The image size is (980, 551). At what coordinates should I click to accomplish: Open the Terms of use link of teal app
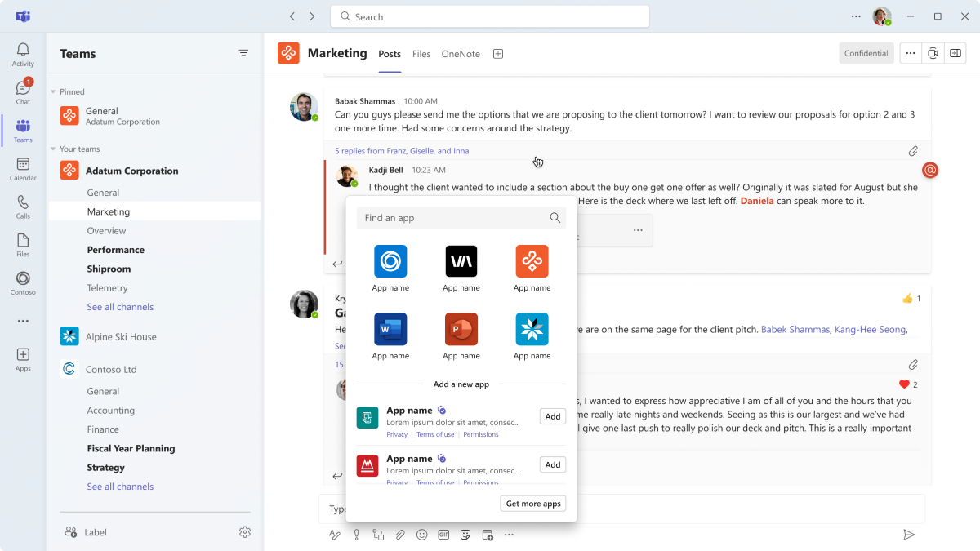click(x=435, y=434)
